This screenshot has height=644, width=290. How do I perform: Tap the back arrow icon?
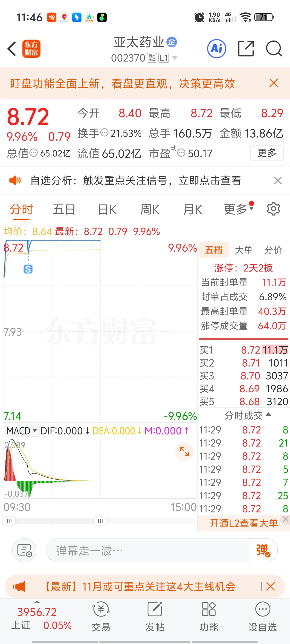click(12, 49)
